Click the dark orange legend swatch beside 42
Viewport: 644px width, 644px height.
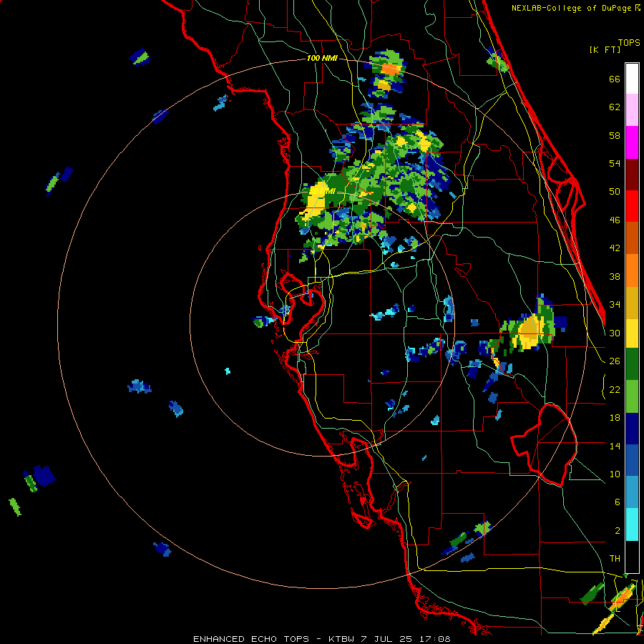point(632,238)
